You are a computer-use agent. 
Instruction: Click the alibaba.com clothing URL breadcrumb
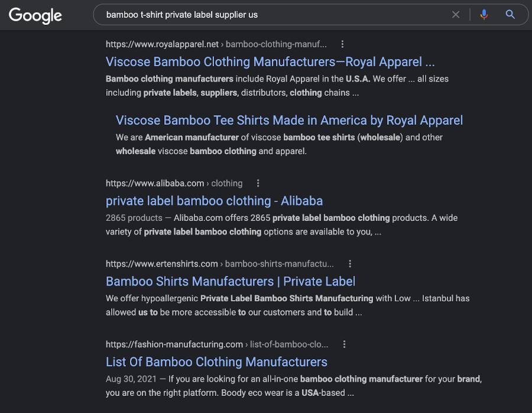(174, 183)
